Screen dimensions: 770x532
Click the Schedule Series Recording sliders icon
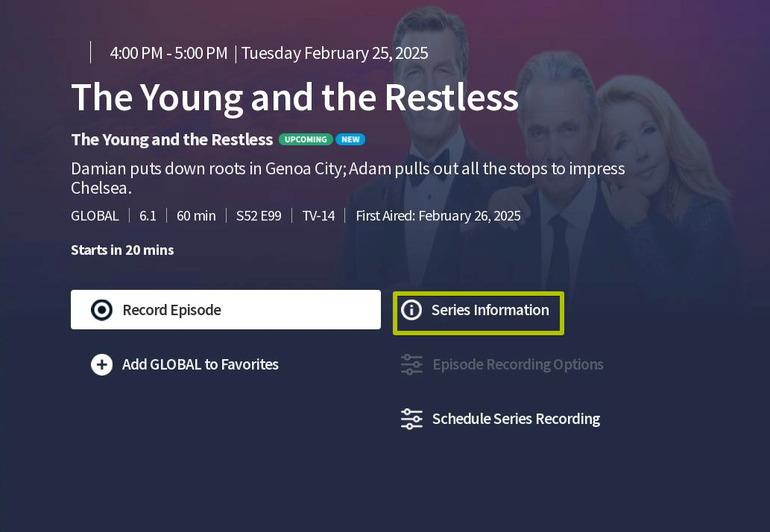(x=411, y=419)
